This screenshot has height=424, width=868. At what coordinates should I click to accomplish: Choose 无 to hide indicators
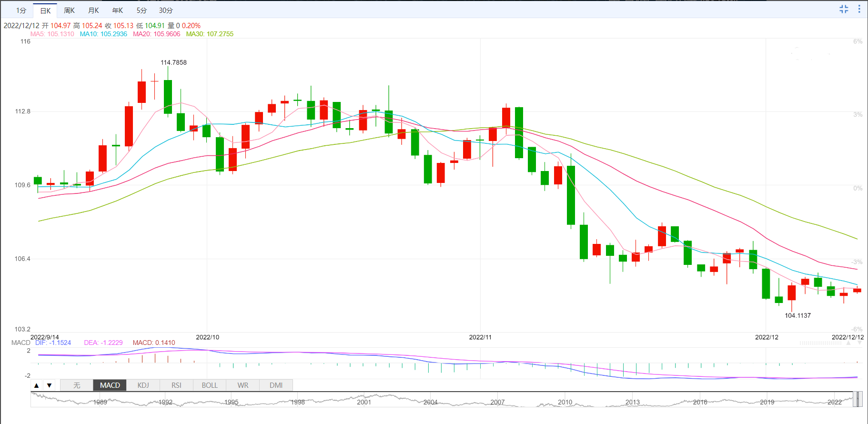pos(77,385)
